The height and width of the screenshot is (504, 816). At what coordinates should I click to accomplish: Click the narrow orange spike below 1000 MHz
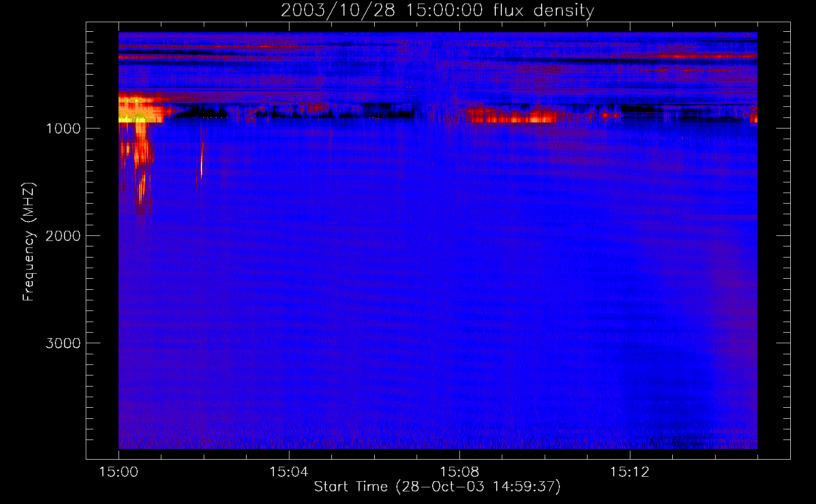202,159
